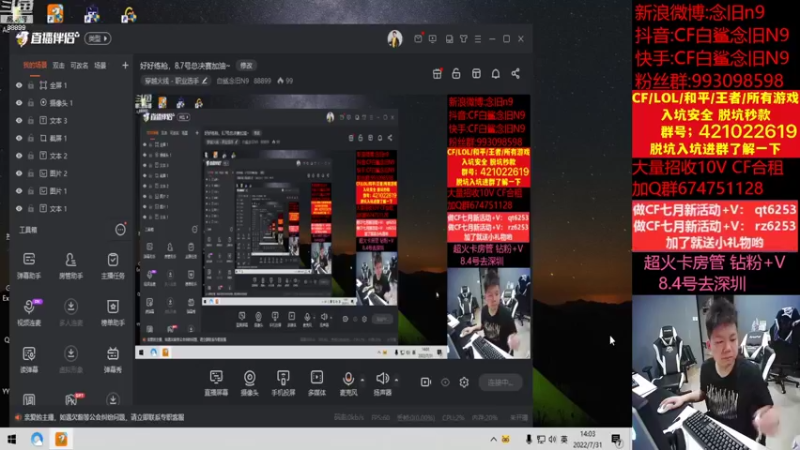Open the 读弹幕 tool
The height and width of the screenshot is (450, 800).
click(29, 359)
